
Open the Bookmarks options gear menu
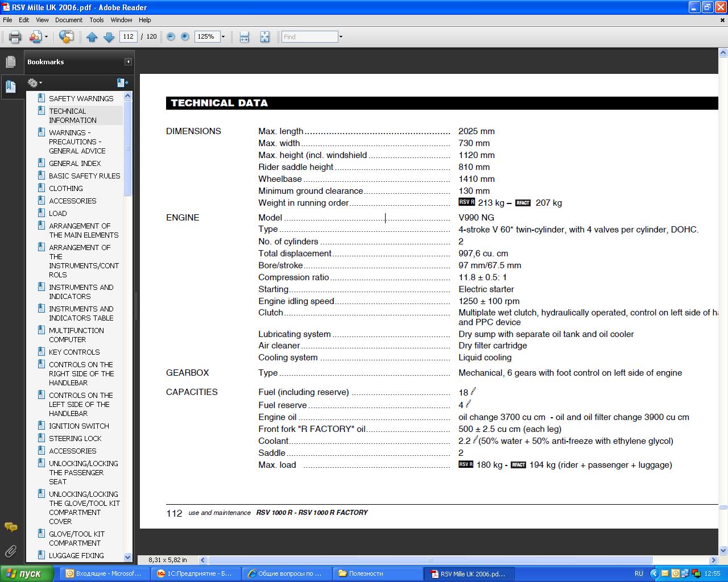34,83
